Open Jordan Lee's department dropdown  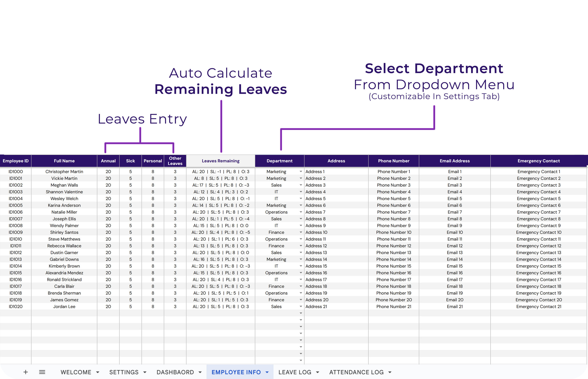click(x=301, y=307)
